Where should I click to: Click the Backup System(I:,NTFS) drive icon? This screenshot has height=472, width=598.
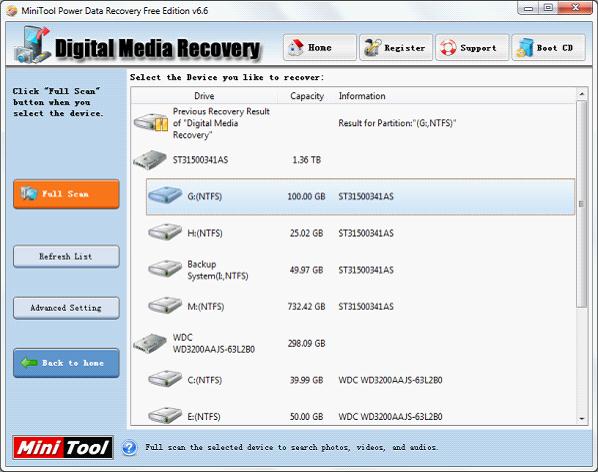(x=165, y=268)
